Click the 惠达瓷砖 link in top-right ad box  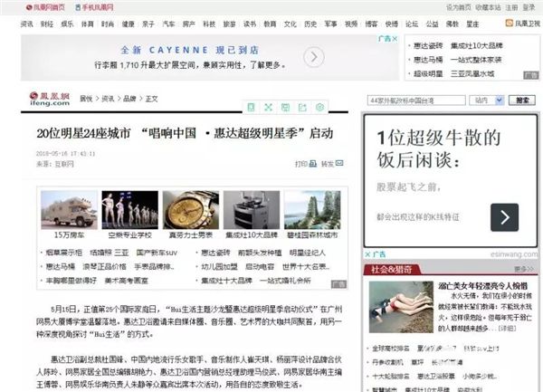coord(428,45)
